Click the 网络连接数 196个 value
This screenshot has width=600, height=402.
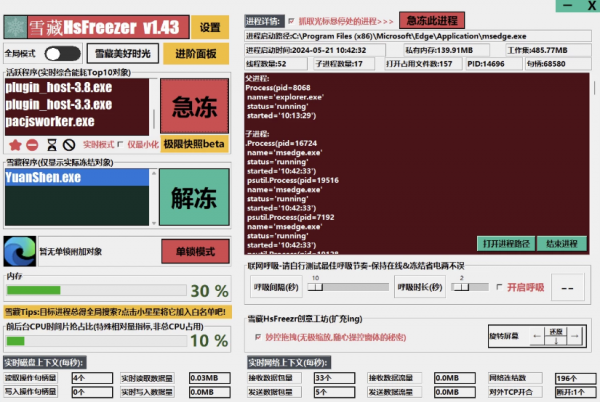pos(576,378)
